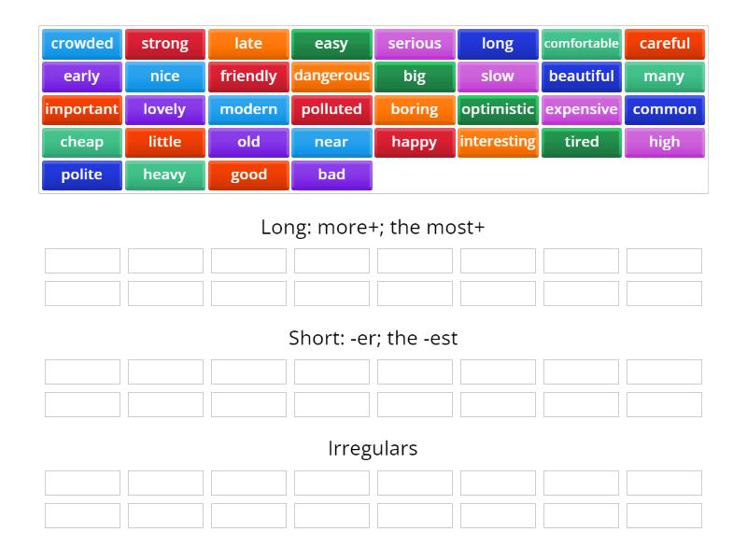Select the 'interesting' tile
Screen dimensions: 747x560
(498, 142)
